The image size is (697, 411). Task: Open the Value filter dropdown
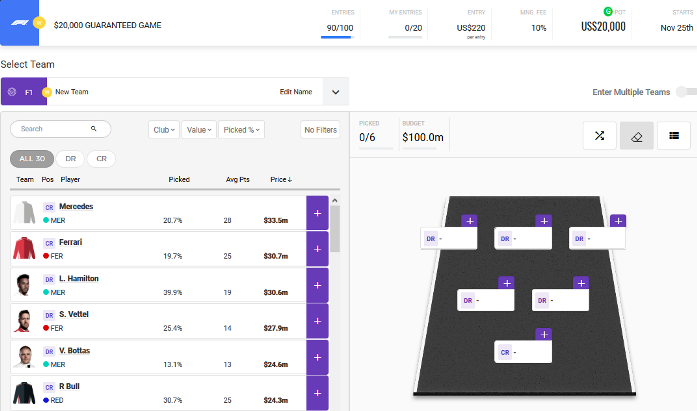pyautogui.click(x=199, y=130)
